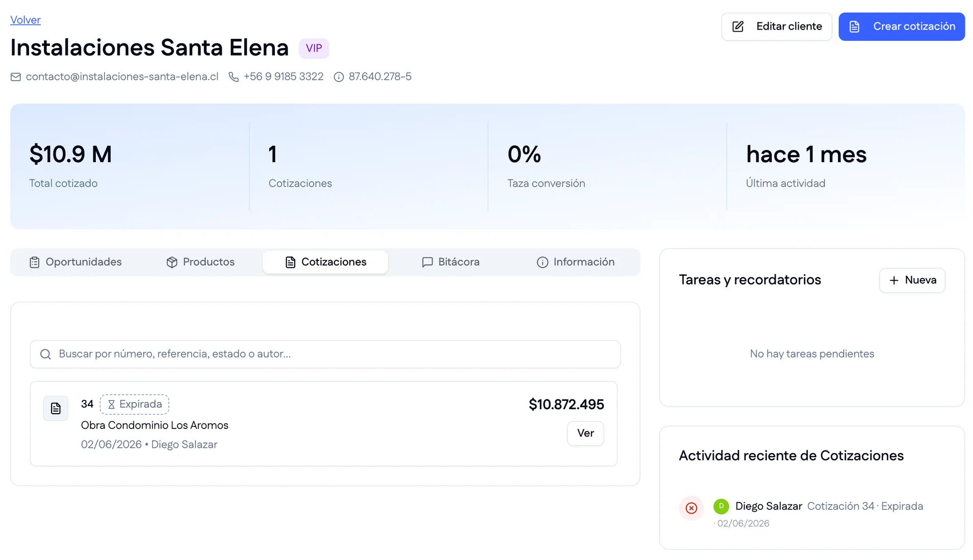This screenshot has height=560, width=973.
Task: Add a new task with Nueva
Action: (912, 281)
